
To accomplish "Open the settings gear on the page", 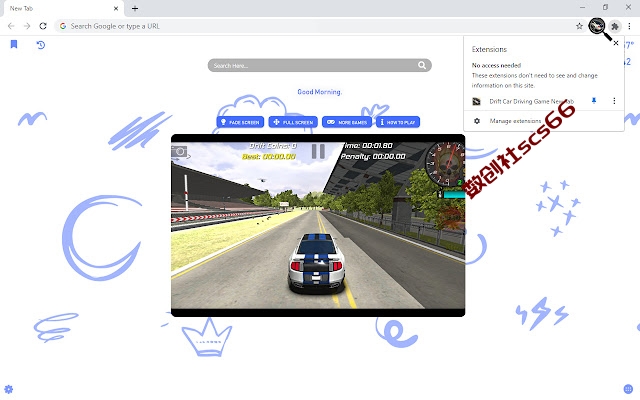I will pos(9,389).
